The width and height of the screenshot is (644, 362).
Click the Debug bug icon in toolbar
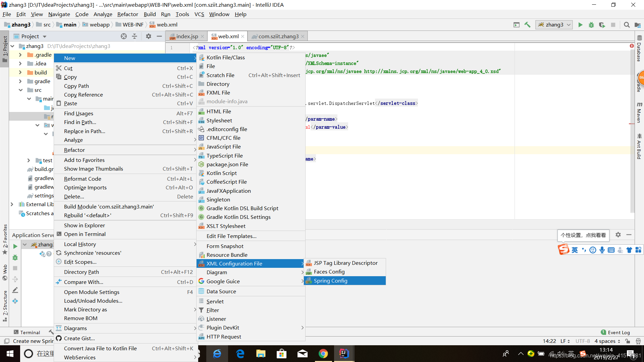coord(591,25)
